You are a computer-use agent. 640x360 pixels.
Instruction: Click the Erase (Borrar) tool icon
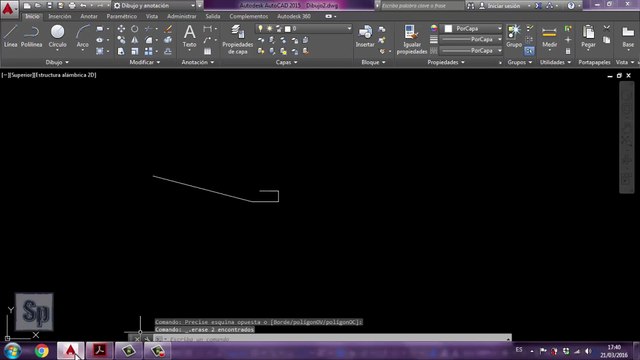click(x=168, y=29)
